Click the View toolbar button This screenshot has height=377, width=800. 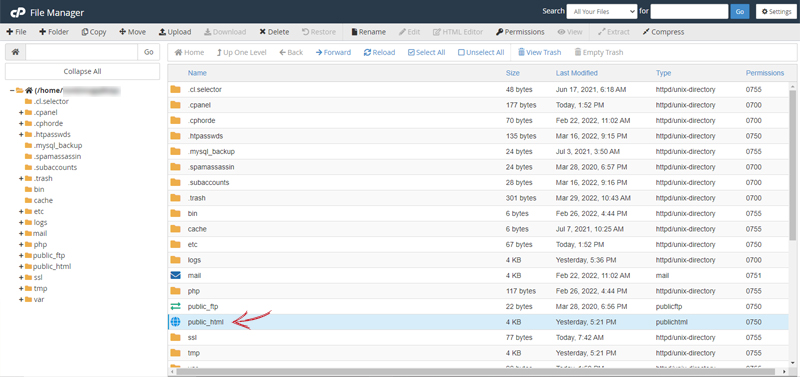pos(570,32)
